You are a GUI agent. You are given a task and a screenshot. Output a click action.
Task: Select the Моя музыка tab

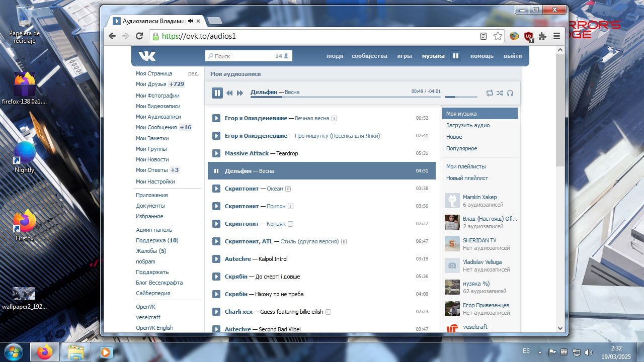pos(480,114)
